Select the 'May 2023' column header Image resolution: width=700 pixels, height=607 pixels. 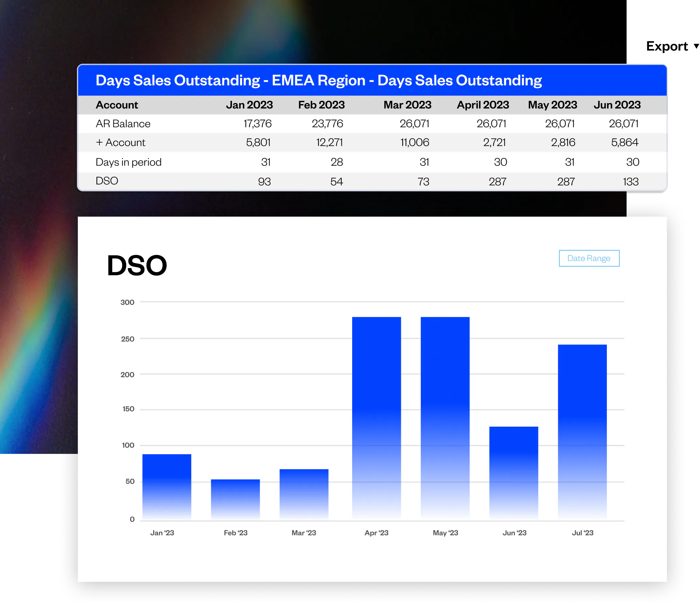click(x=552, y=105)
